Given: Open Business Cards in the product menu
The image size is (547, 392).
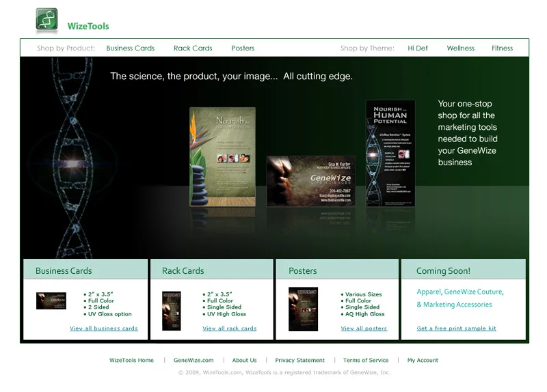Looking at the screenshot, I should 130,48.
